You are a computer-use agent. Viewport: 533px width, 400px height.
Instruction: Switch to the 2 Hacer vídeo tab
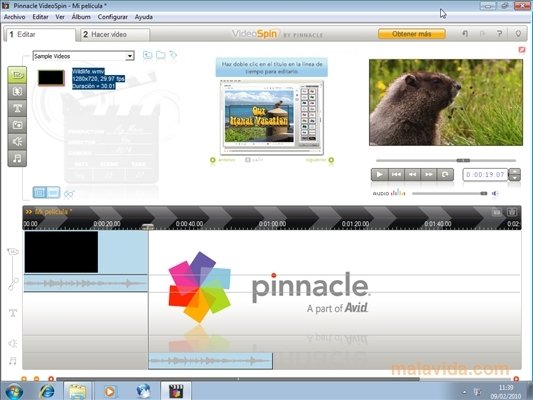pos(115,34)
